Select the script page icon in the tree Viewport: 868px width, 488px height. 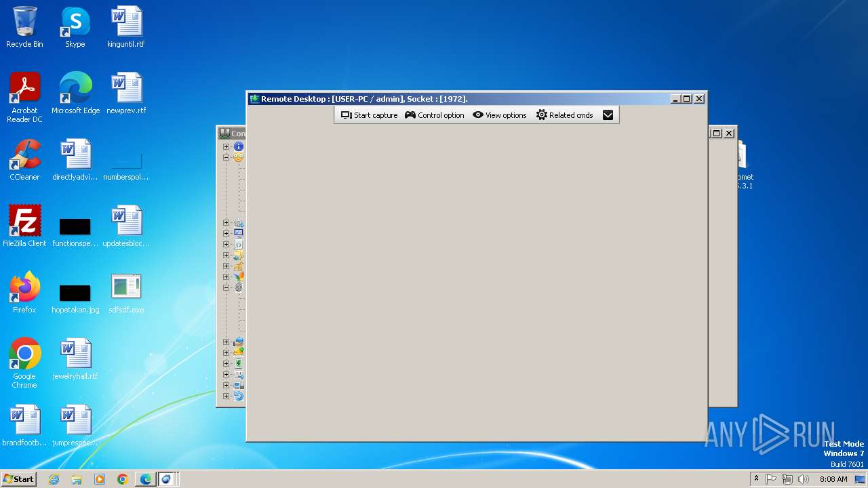tap(239, 244)
